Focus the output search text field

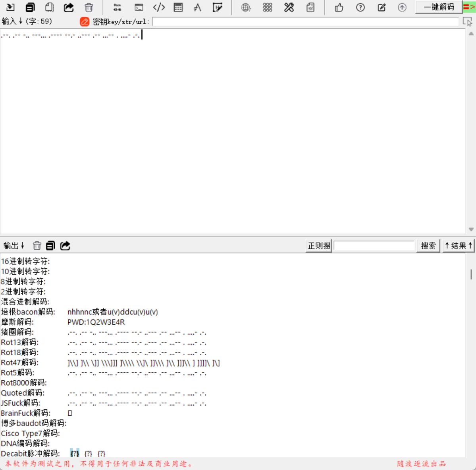point(374,246)
